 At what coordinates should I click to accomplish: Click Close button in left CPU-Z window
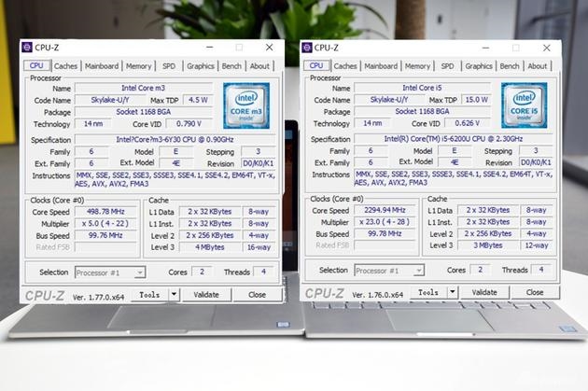pos(258,295)
